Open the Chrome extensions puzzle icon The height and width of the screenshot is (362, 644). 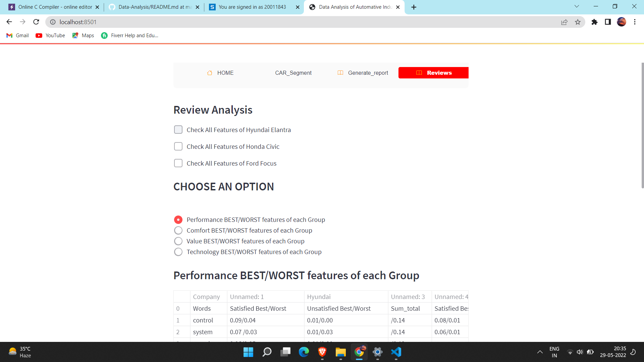[x=594, y=22]
